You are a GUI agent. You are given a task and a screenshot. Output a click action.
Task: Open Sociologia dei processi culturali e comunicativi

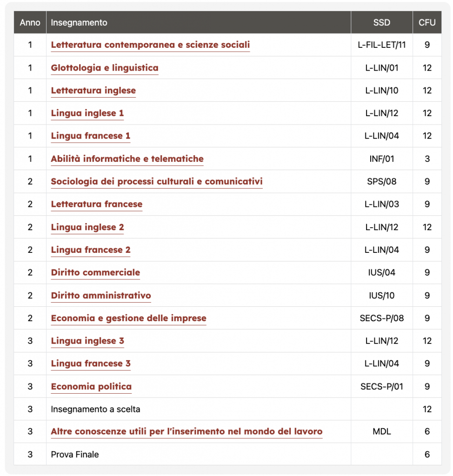pyautogui.click(x=156, y=182)
